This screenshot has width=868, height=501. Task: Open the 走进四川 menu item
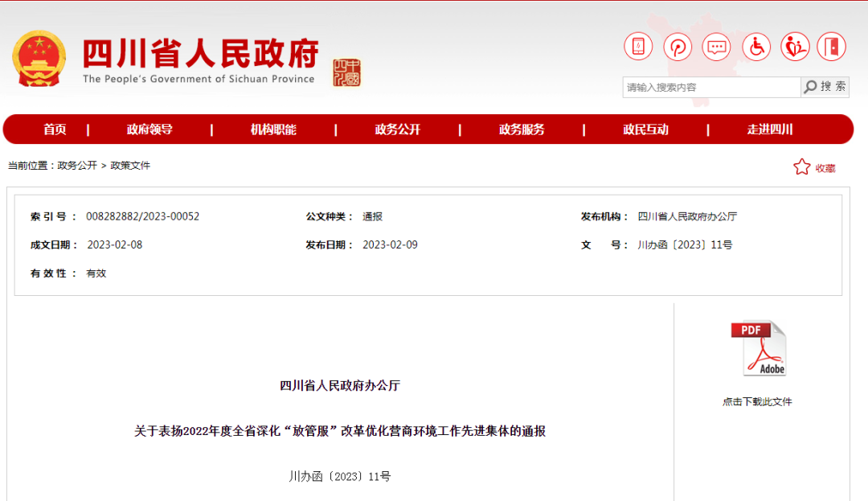click(x=772, y=129)
